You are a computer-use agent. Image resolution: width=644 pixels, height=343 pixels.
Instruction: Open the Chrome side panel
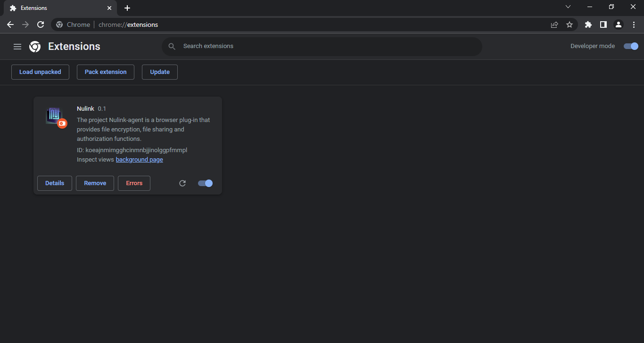pyautogui.click(x=603, y=24)
